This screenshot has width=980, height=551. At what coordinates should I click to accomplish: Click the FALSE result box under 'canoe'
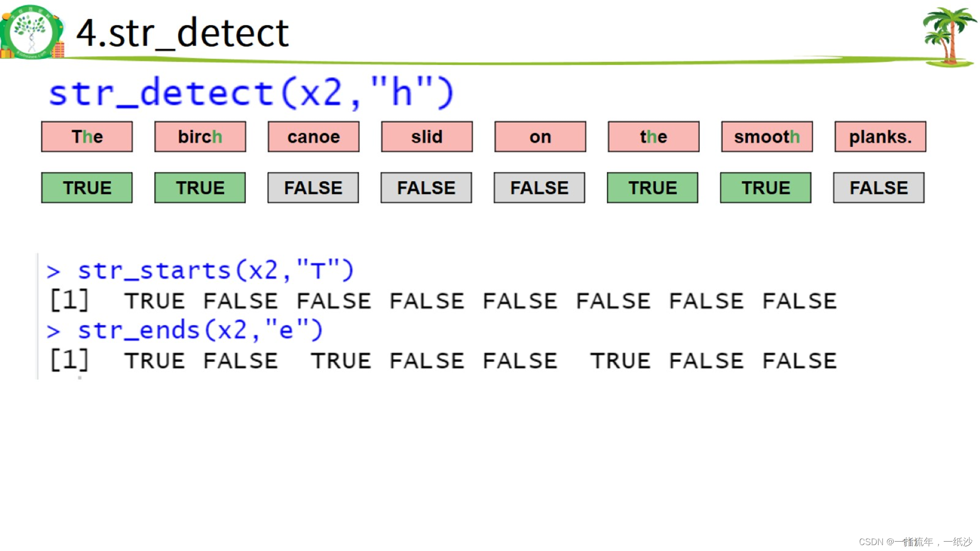pos(313,188)
